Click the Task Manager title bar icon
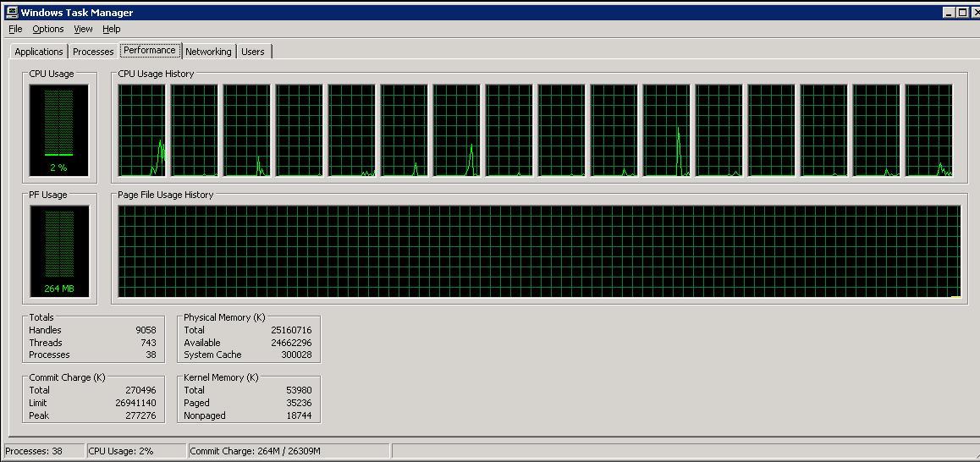The height and width of the screenshot is (462, 980). [x=12, y=13]
